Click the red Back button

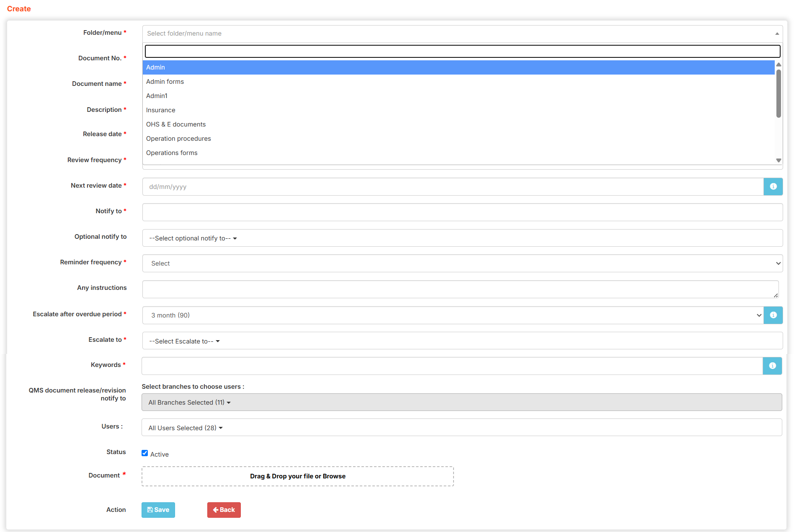tap(224, 510)
